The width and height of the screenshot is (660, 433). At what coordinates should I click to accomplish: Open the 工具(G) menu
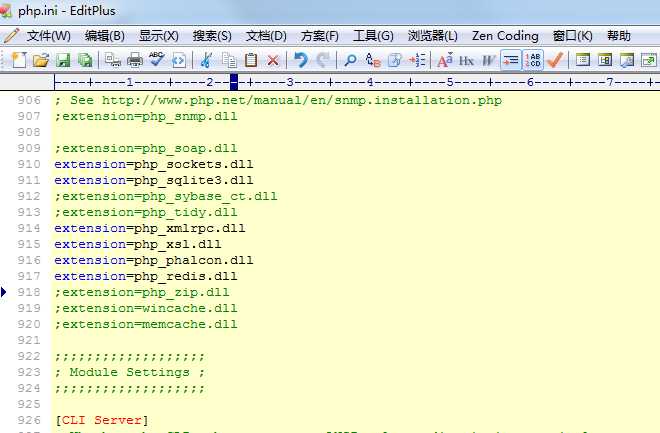click(x=373, y=36)
